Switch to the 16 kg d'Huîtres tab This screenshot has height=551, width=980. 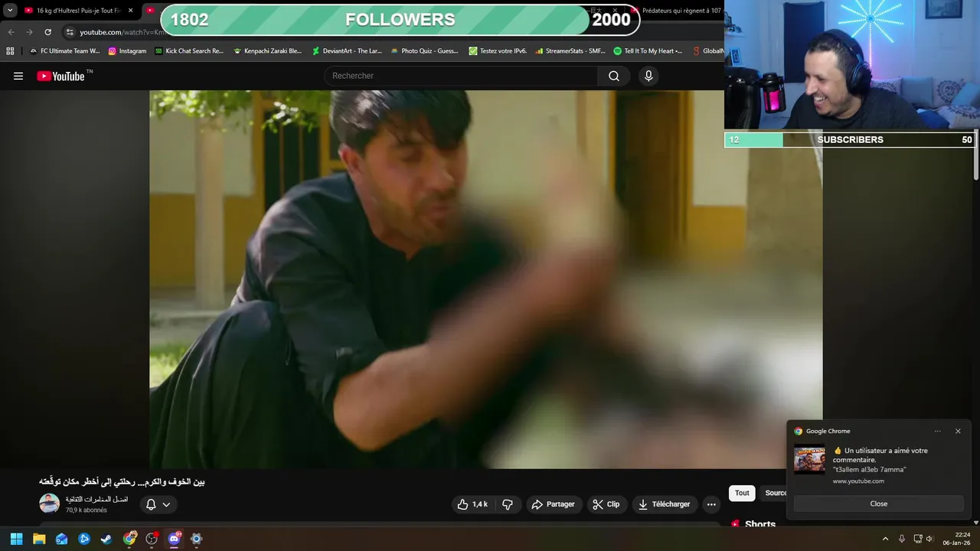coord(73,11)
